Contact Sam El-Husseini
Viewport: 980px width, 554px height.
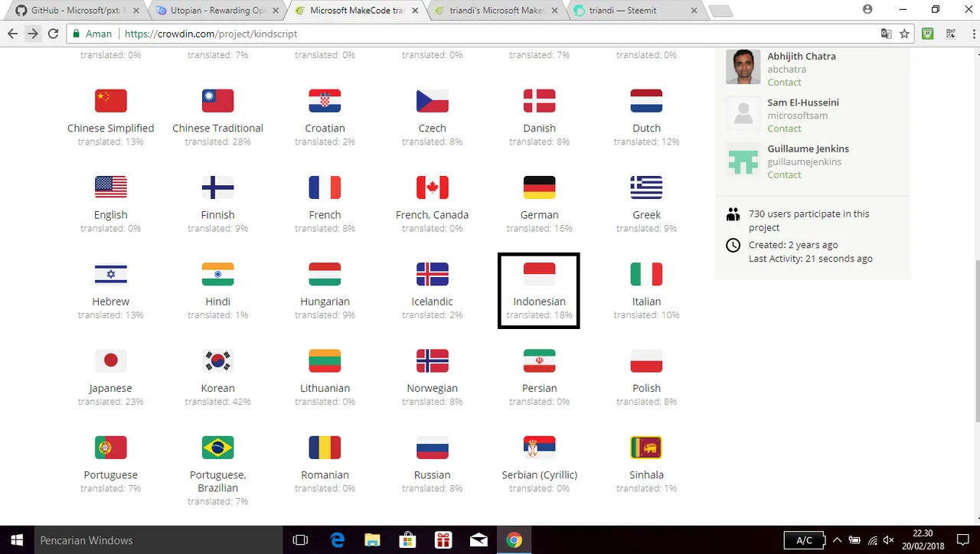784,129
